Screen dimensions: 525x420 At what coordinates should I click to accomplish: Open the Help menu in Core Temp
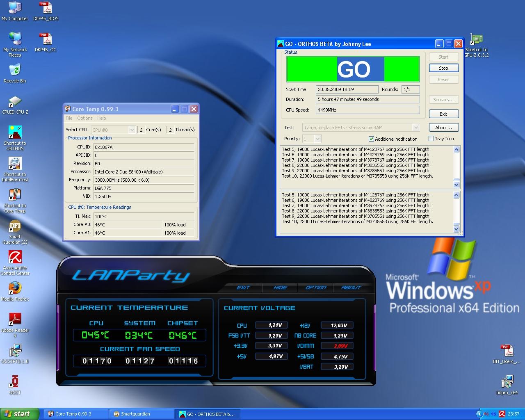pos(102,118)
